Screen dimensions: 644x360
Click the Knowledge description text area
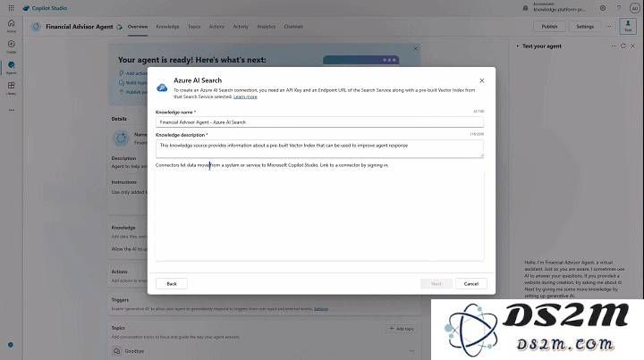coord(319,148)
